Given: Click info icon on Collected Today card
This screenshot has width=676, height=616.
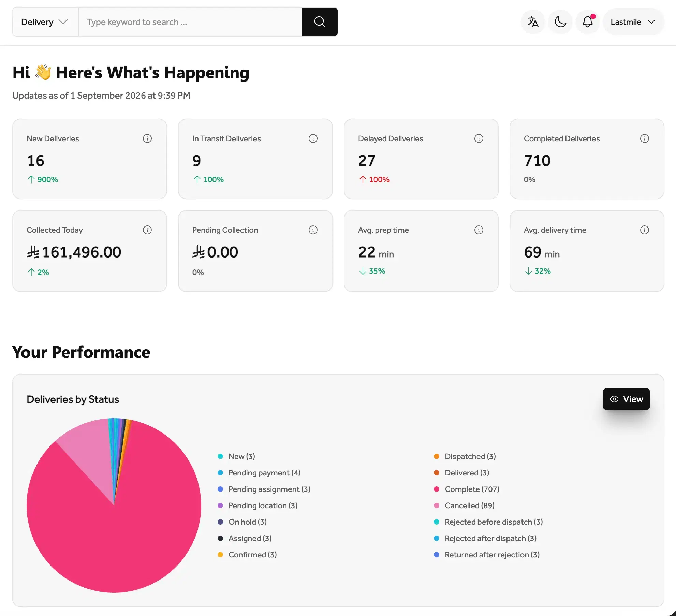Looking at the screenshot, I should [x=147, y=230].
